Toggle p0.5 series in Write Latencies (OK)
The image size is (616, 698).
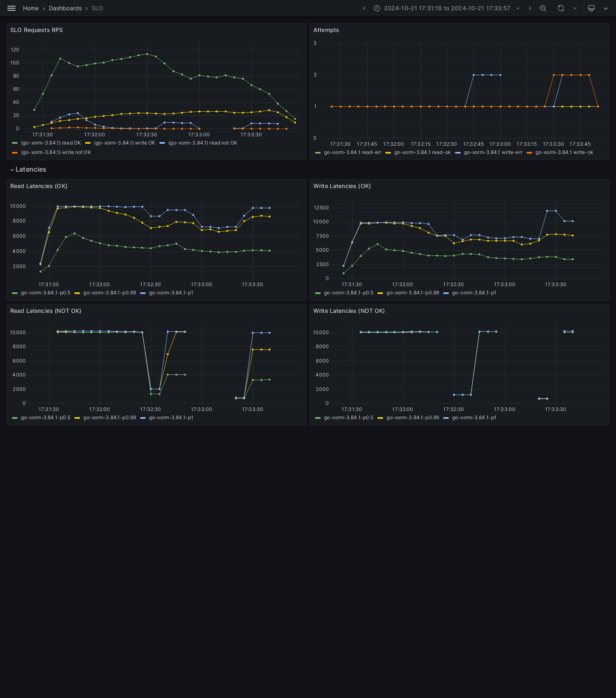pyautogui.click(x=349, y=293)
